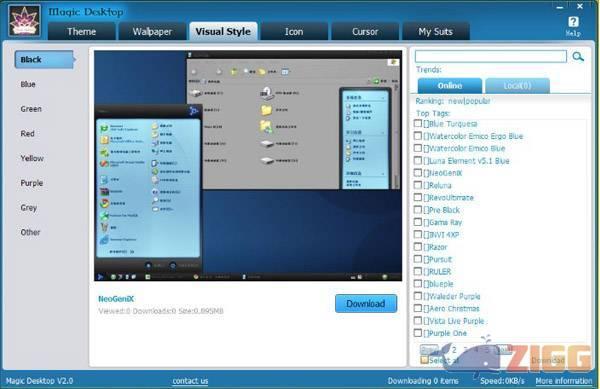The height and width of the screenshot is (389, 600).
Task: Enable the Watercolor Emico Blue checkbox
Action: pyautogui.click(x=418, y=148)
